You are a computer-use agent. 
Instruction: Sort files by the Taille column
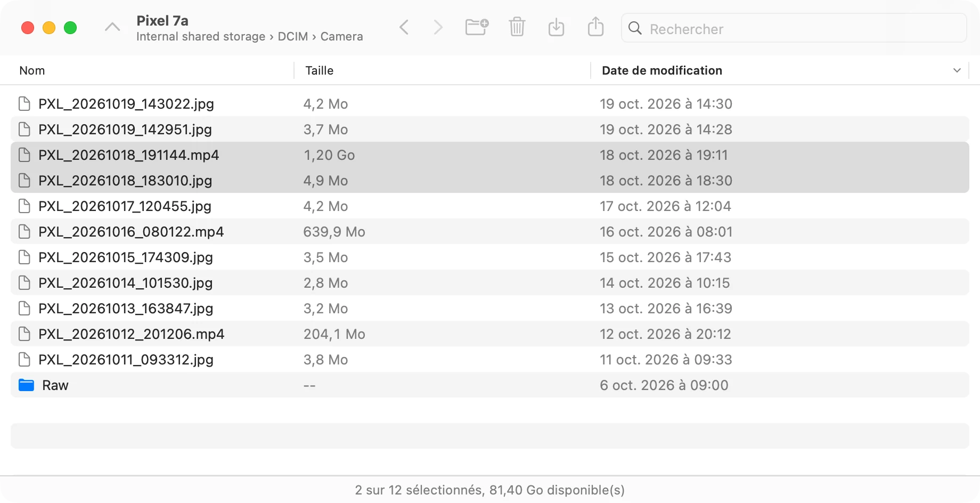click(x=319, y=70)
